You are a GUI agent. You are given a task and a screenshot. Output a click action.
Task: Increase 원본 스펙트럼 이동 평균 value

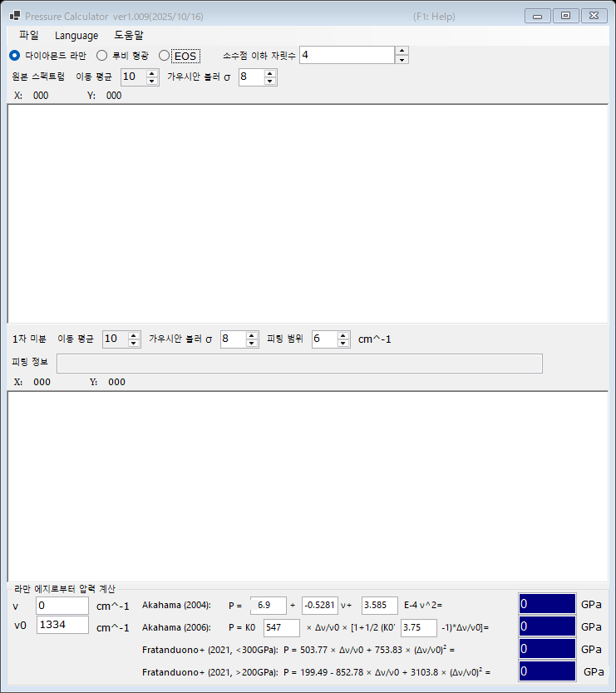(152, 73)
